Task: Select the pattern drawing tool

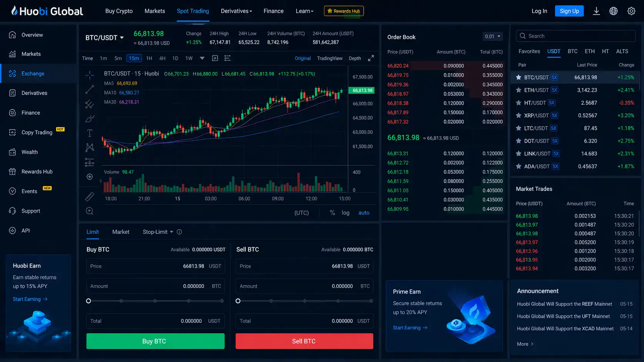Action: 89,147
